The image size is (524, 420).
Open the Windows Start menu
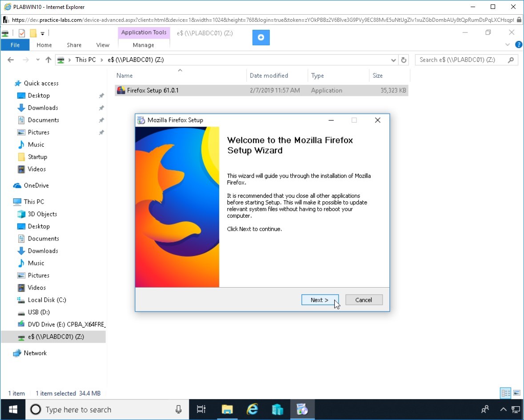click(13, 409)
